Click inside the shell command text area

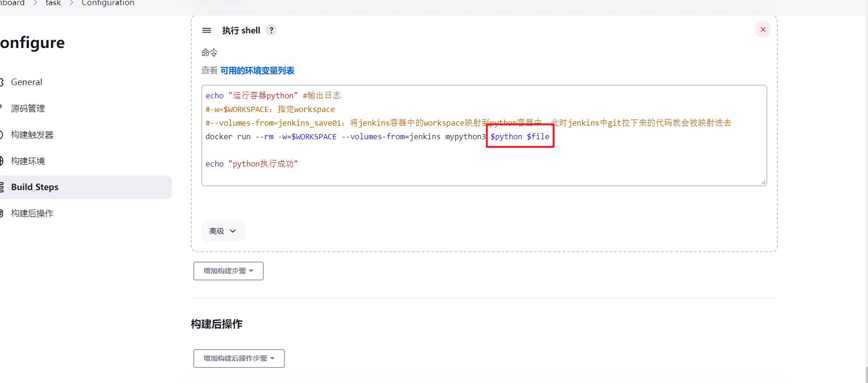coord(484,136)
